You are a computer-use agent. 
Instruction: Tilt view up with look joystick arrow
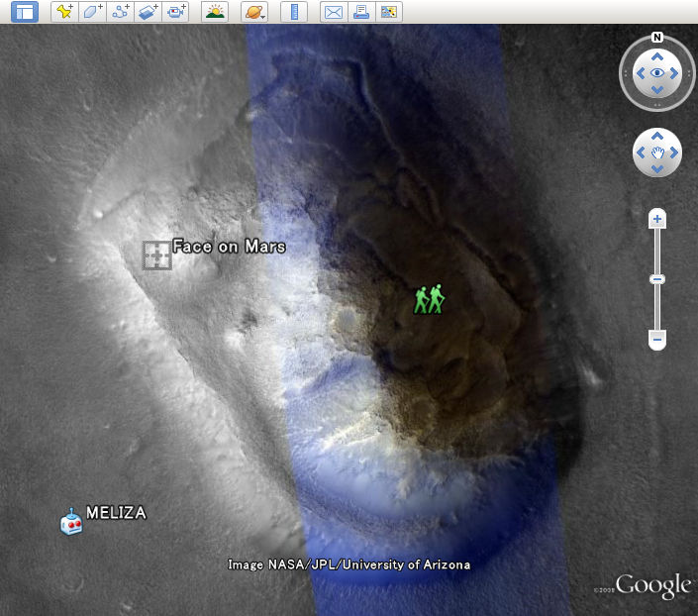coord(657,57)
